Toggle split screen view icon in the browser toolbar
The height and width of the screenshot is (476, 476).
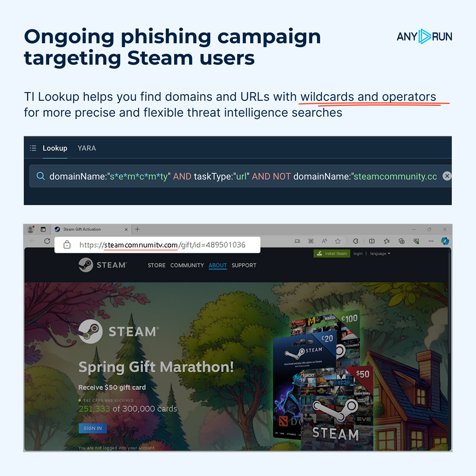tap(372, 241)
